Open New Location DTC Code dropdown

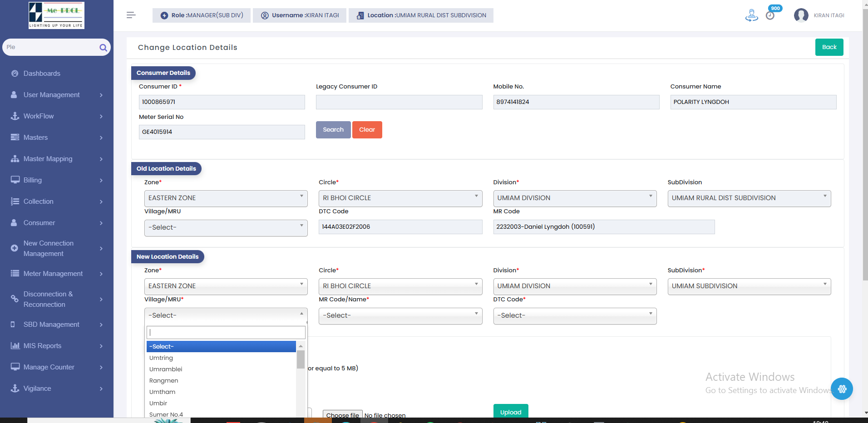[575, 316]
